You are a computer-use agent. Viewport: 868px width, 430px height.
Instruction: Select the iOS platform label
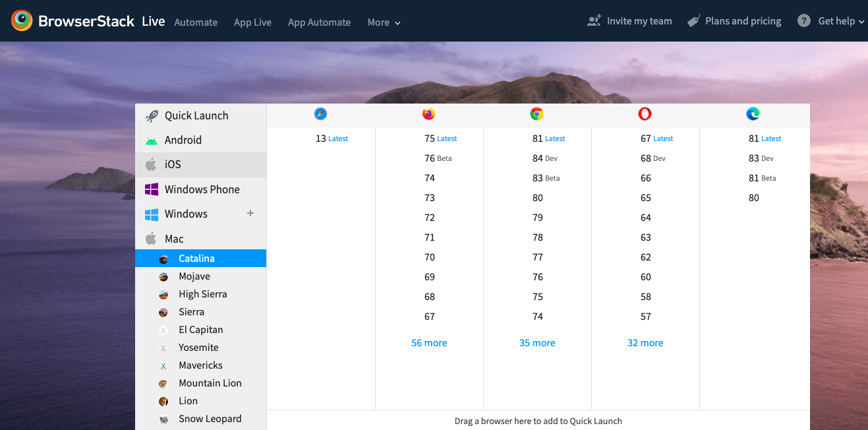click(x=173, y=164)
